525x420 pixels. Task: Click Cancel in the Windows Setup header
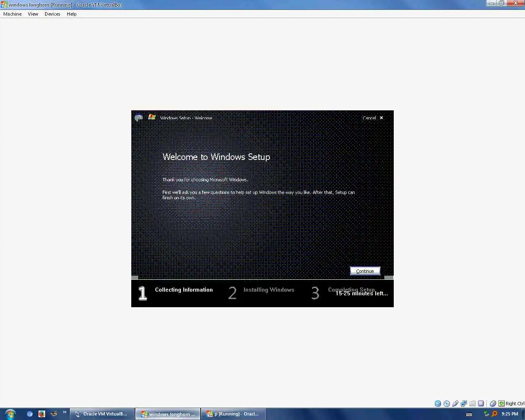pos(369,118)
